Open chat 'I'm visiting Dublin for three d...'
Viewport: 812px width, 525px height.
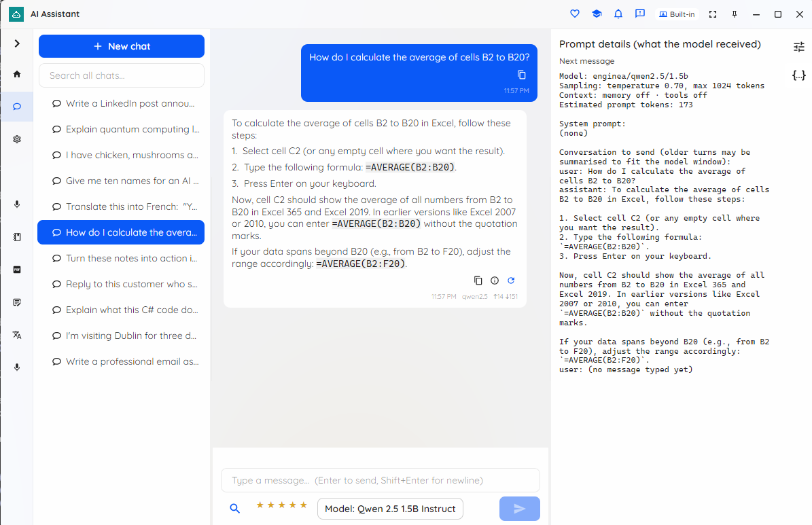point(122,336)
